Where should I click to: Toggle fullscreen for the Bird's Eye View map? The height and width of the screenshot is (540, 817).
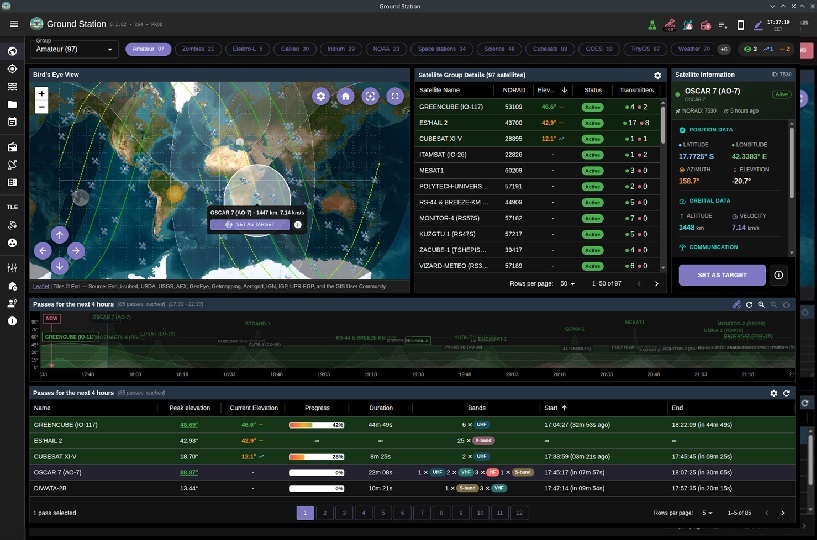(x=395, y=96)
